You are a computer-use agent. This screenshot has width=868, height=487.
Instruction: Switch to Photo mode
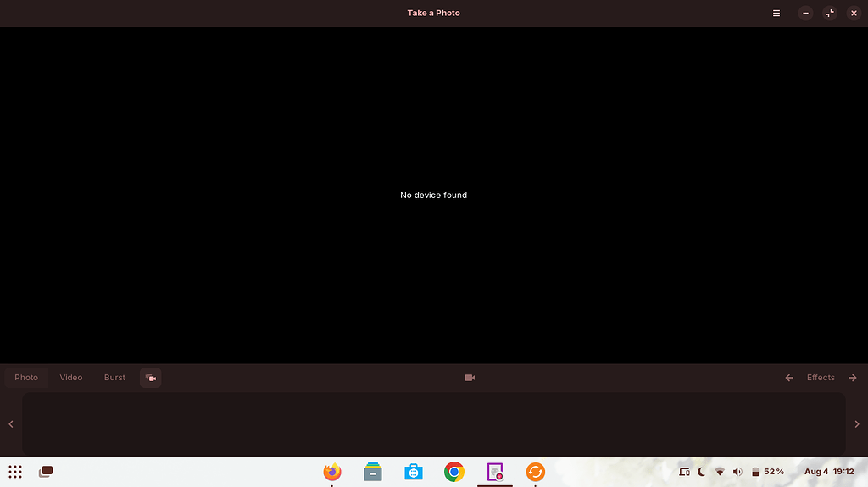[26, 378]
